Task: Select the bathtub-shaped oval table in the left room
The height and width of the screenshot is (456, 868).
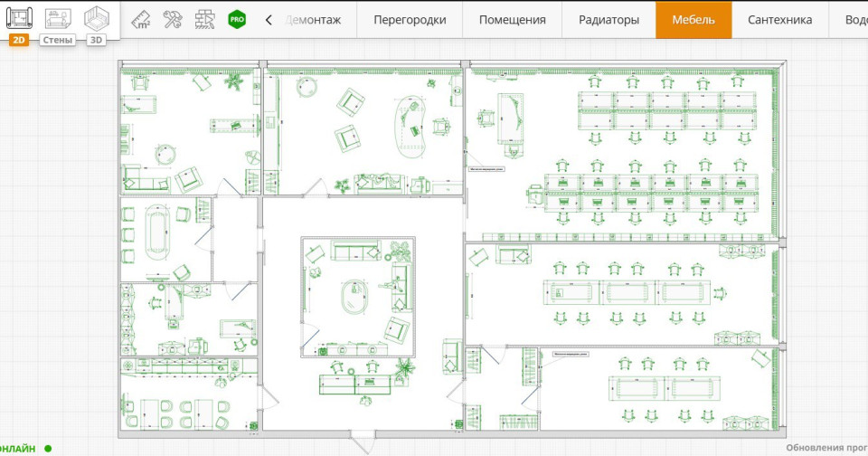Action: pos(157,233)
